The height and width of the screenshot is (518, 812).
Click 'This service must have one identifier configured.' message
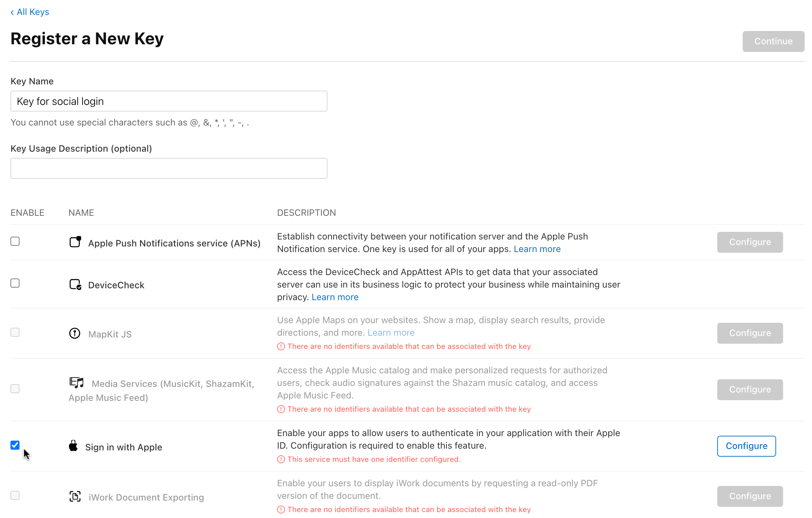click(x=374, y=459)
